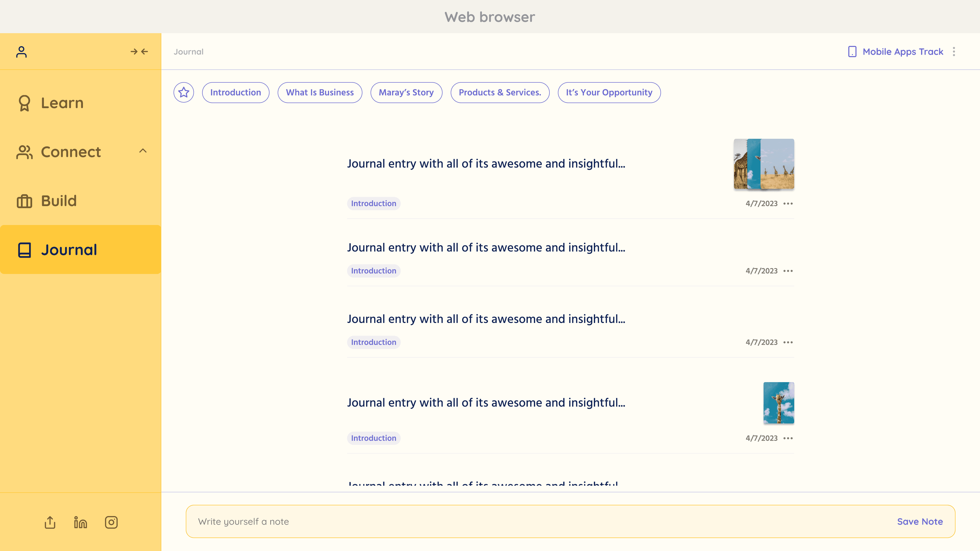Screen dimensions: 980x551
Task: Collapse the Connect section chevron
Action: tap(143, 151)
